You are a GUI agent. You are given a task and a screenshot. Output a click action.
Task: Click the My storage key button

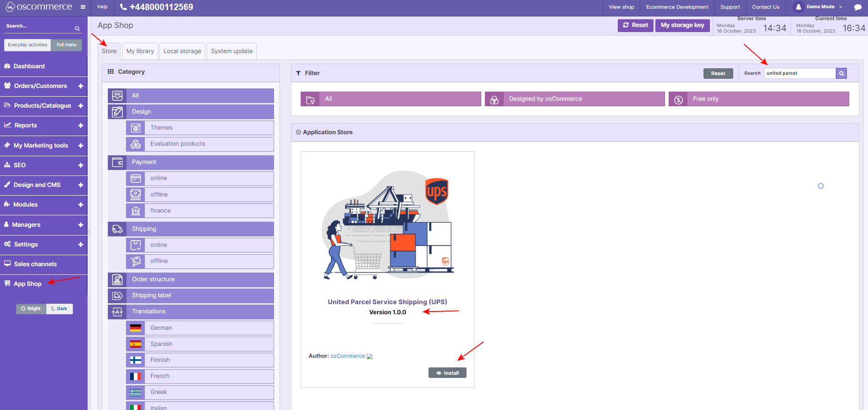(682, 25)
